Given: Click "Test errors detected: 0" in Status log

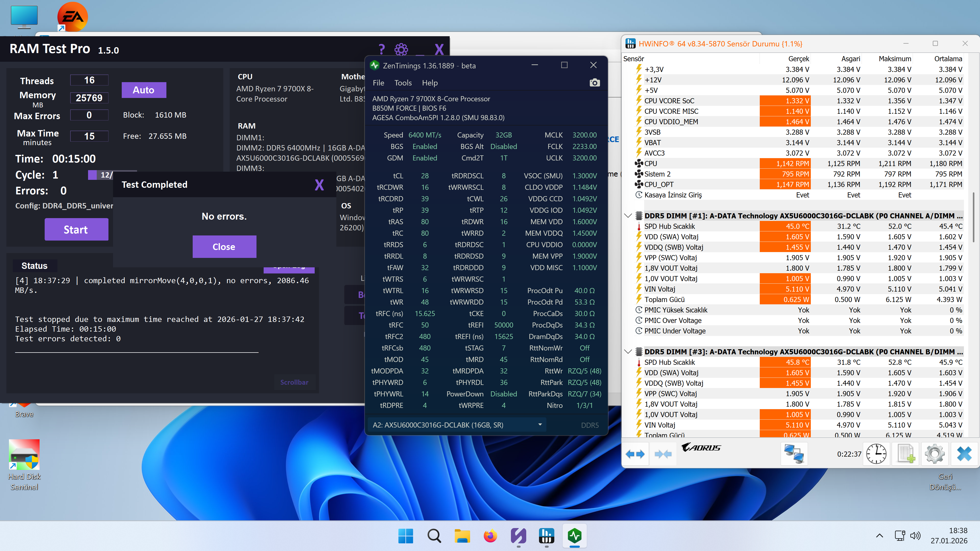Looking at the screenshot, I should [68, 339].
